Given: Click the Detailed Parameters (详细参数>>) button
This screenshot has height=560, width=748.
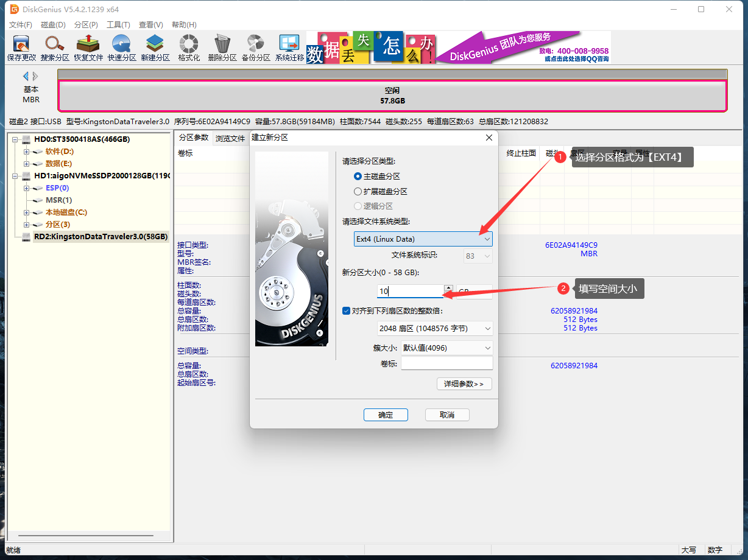Looking at the screenshot, I should coord(464,384).
